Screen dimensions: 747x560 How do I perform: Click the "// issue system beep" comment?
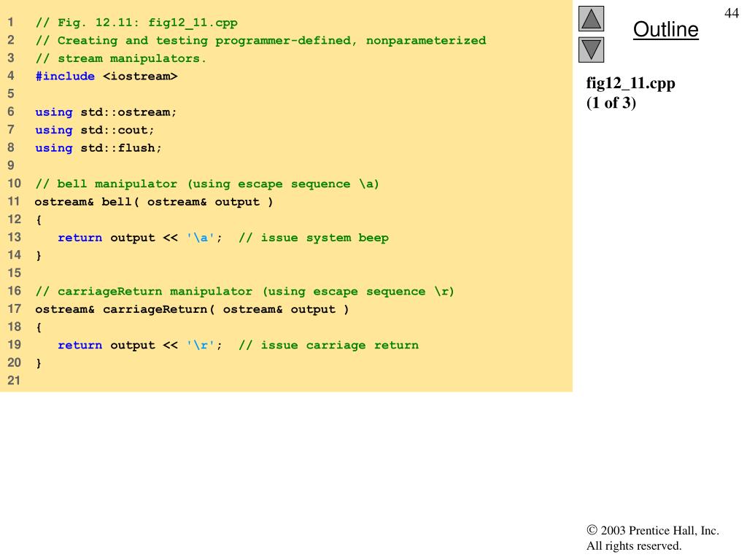[314, 238]
